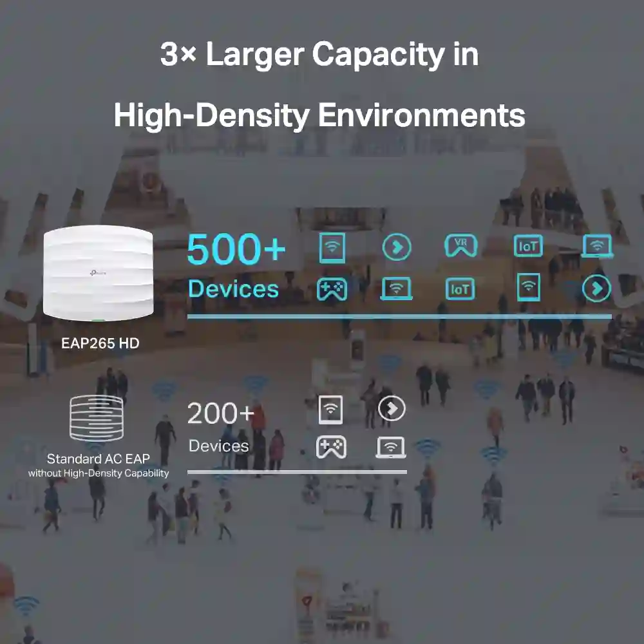Select the white tablet Wi-Fi icon
The image size is (644, 644).
click(x=331, y=410)
